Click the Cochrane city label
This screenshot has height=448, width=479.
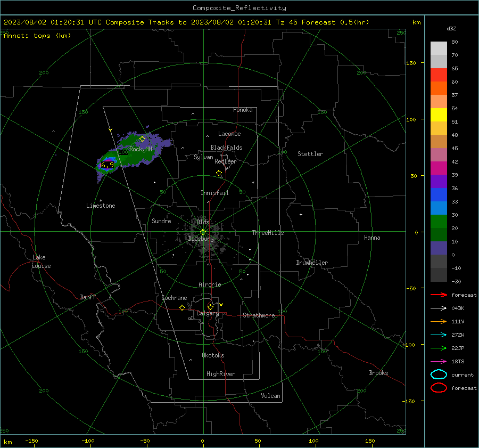pyautogui.click(x=174, y=298)
